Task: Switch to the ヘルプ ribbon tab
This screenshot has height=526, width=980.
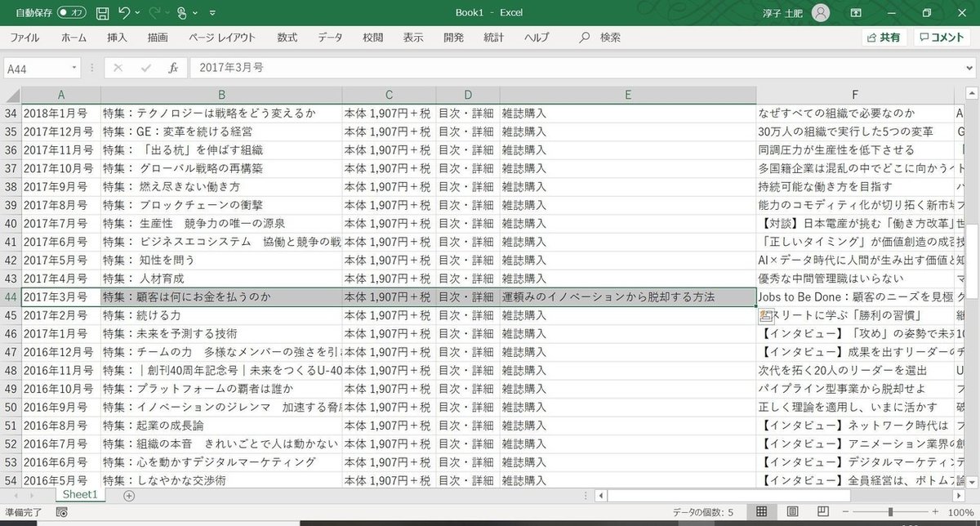Action: [x=537, y=38]
